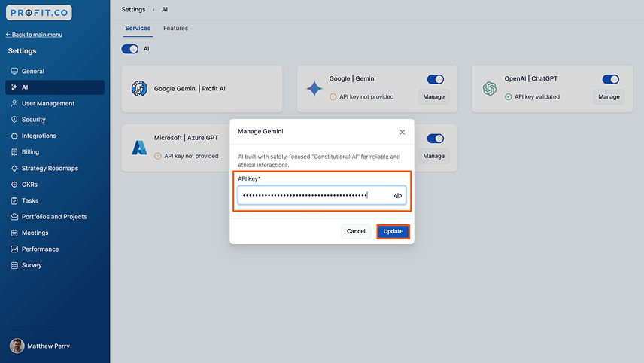Screen dimensions: 644x363
Task: Switch to the Features tab
Action: [x=176, y=28]
